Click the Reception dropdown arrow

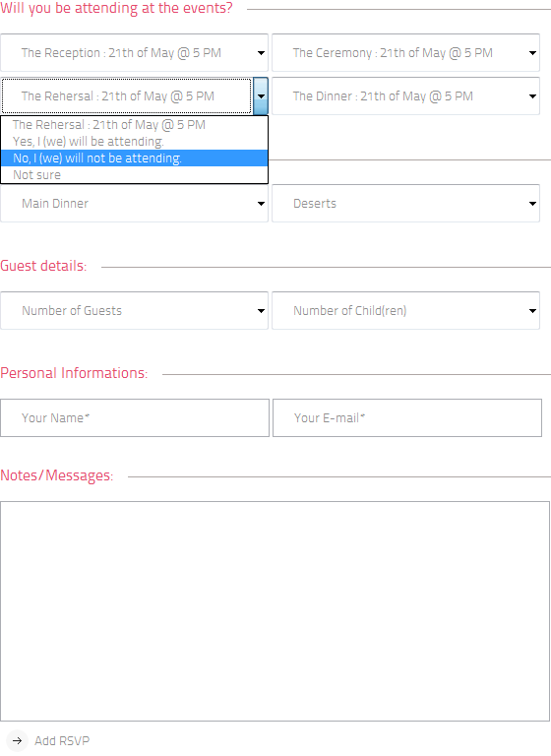(x=261, y=53)
